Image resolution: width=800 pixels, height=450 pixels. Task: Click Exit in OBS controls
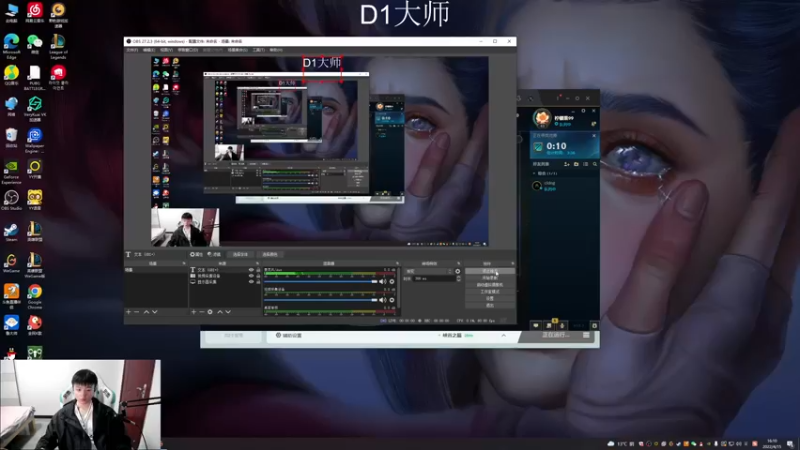tap(490, 305)
